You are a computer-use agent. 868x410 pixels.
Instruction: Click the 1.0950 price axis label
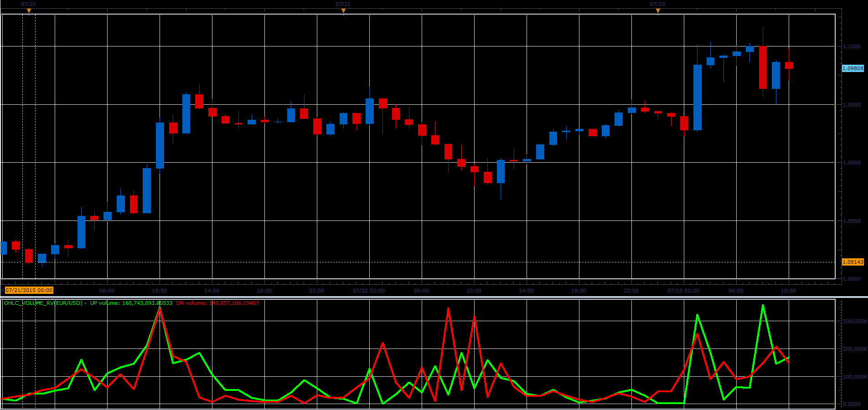852,105
